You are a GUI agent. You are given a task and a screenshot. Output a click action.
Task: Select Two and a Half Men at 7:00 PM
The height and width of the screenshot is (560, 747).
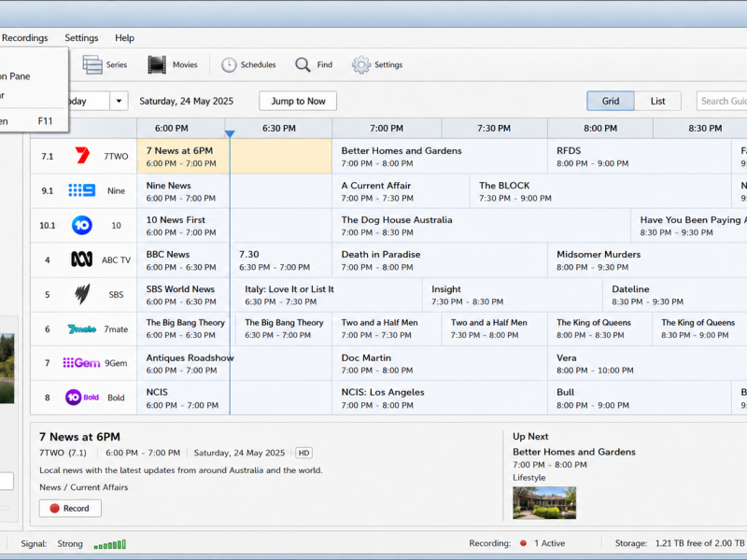coord(387,329)
